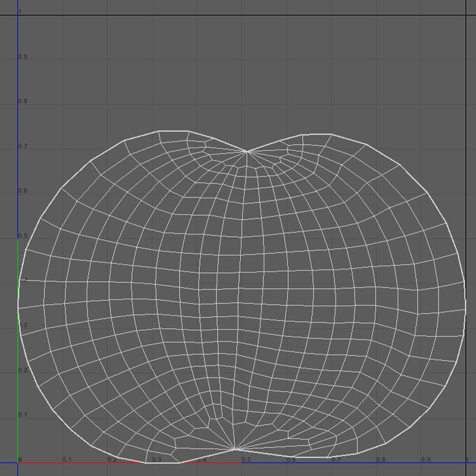The height and width of the screenshot is (476, 476).
Task: Click the 0.9 label on the horizontal axis
Action: tap(426, 459)
